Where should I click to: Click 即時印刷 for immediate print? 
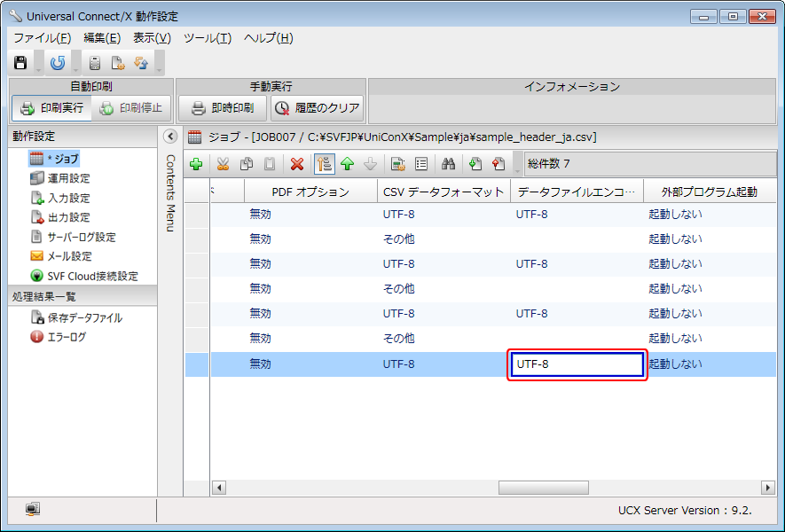click(223, 107)
